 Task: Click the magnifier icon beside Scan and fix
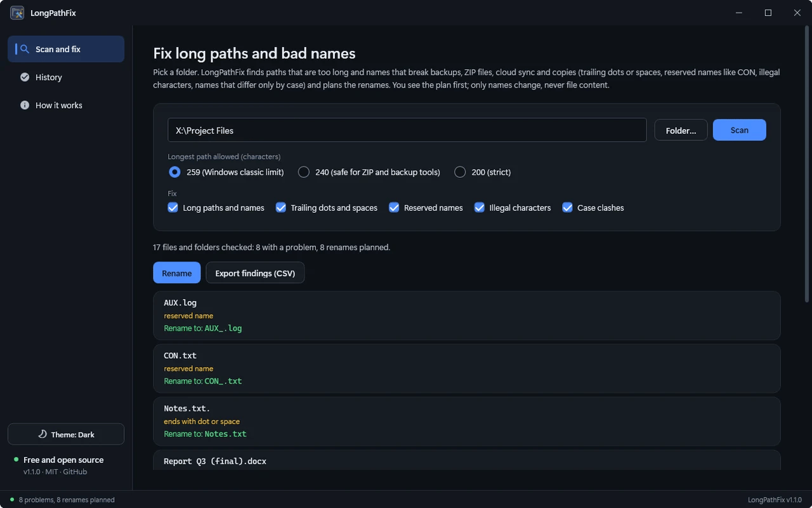click(x=25, y=49)
